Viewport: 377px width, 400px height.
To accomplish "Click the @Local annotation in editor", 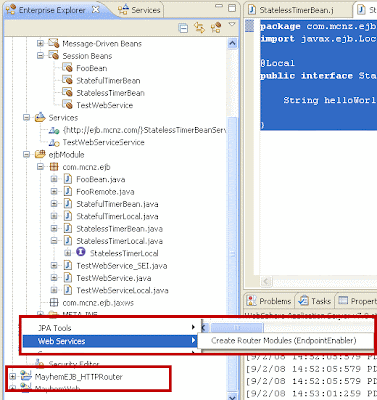I will (x=278, y=63).
